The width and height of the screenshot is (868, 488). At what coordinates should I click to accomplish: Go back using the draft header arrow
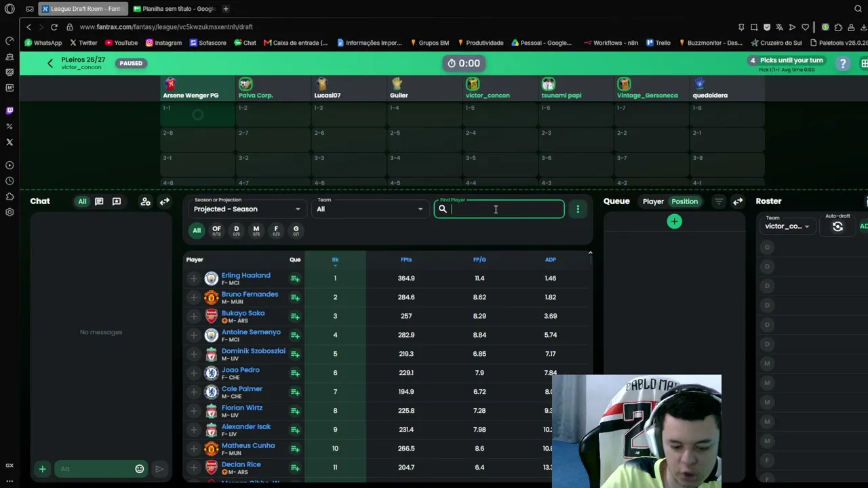(50, 63)
